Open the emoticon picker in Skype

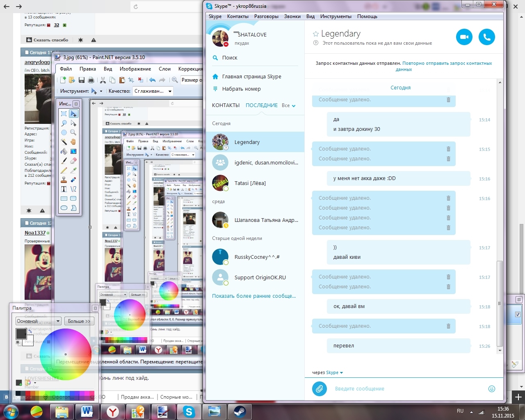point(492,388)
